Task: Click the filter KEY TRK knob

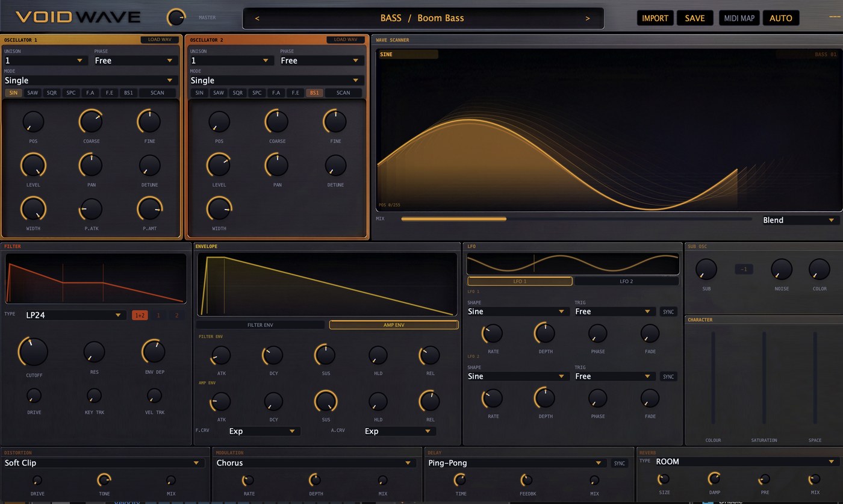Action: pos(94,396)
